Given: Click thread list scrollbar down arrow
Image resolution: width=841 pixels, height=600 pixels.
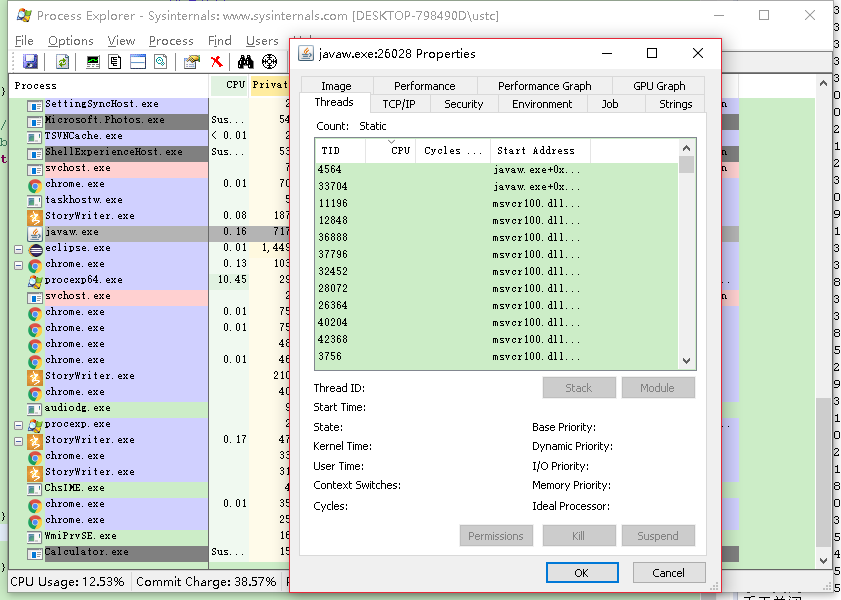Looking at the screenshot, I should pos(687,361).
